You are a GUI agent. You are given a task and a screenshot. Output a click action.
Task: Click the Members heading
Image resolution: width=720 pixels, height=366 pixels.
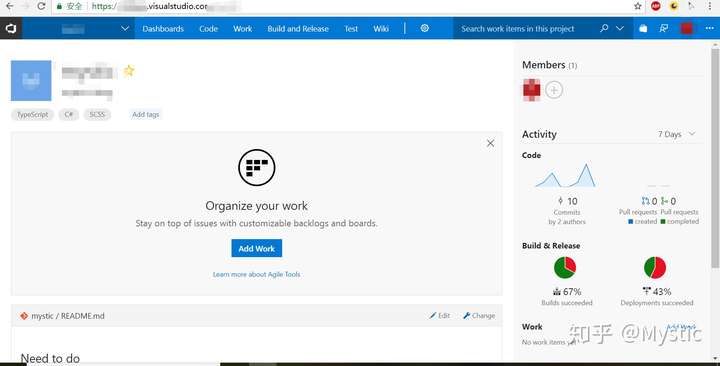click(x=544, y=65)
